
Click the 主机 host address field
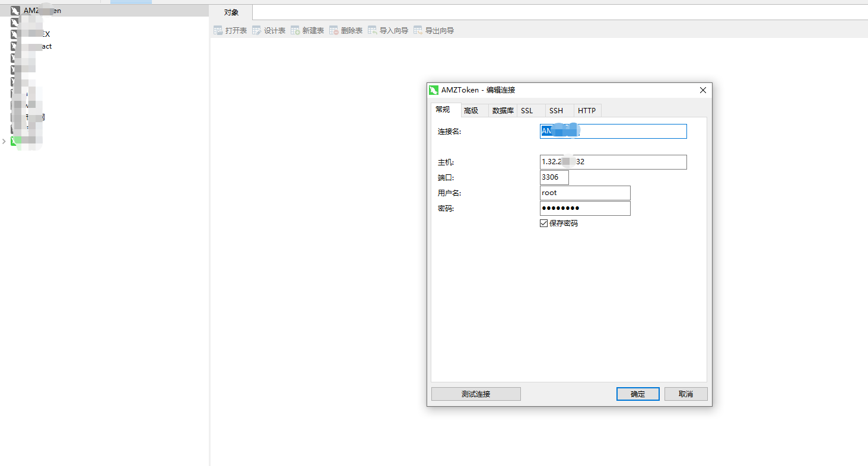click(613, 162)
